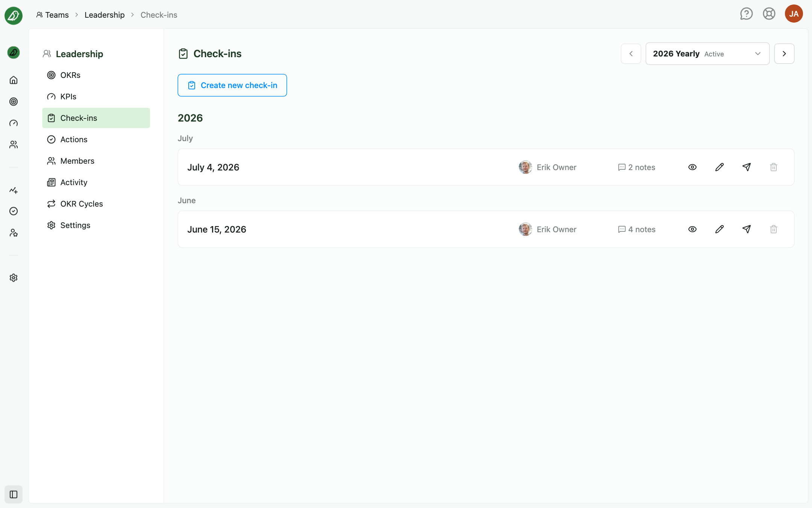Viewport: 812px width, 508px height.
Task: Open 2 notes on July 4 check-in
Action: click(x=637, y=167)
